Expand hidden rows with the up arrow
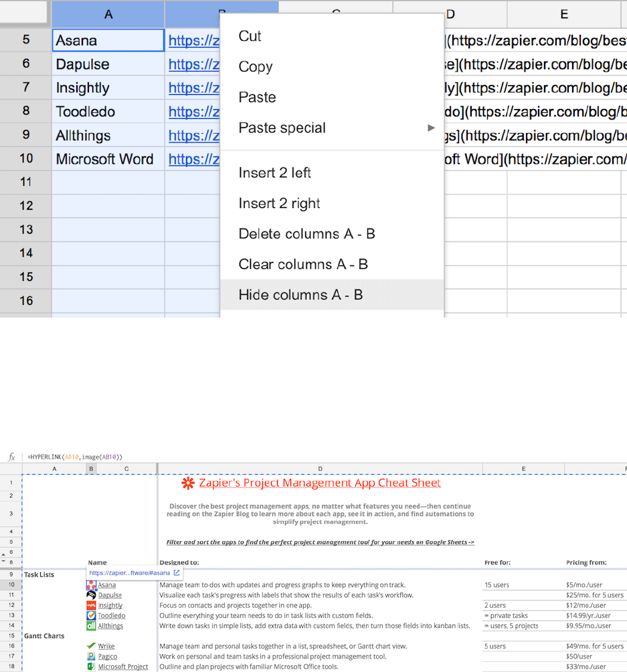 click(3, 554)
